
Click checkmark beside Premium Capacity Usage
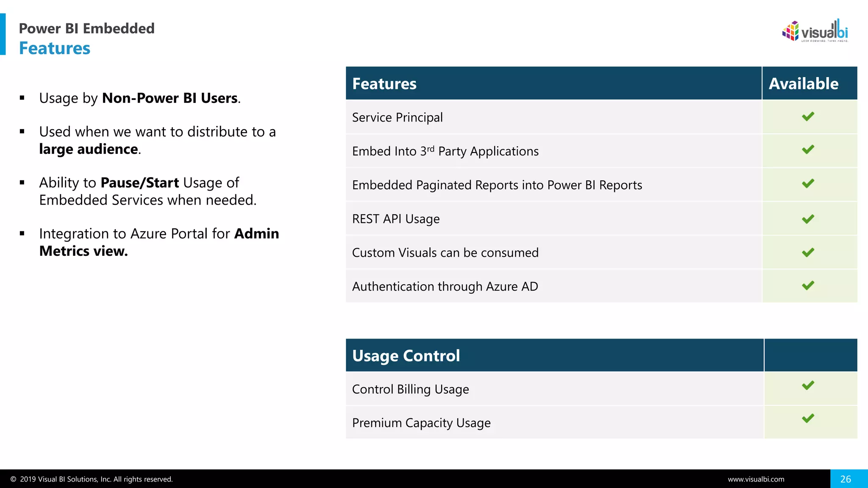point(808,419)
